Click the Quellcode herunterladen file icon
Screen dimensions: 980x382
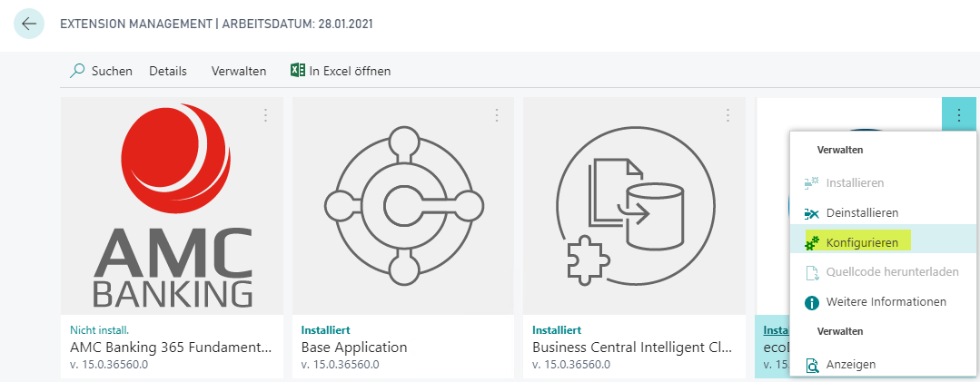click(811, 273)
